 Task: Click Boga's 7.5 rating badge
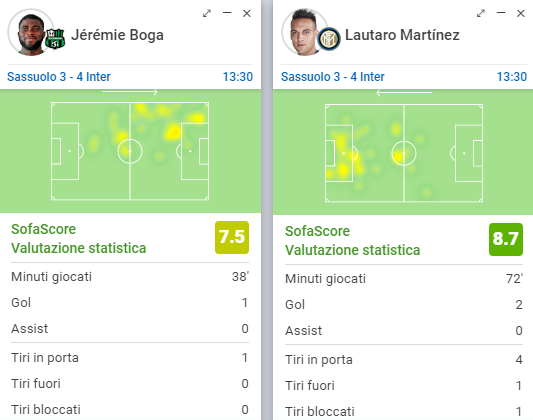click(232, 237)
